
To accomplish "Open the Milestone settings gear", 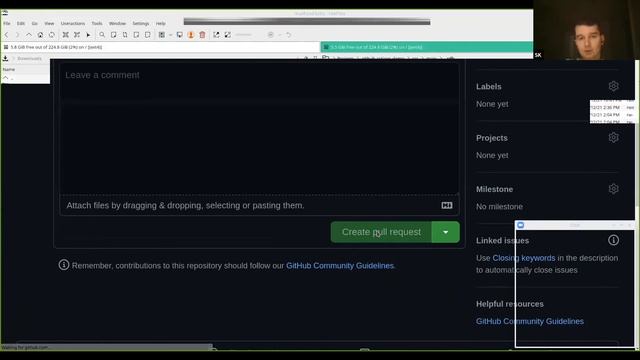I will [x=613, y=189].
